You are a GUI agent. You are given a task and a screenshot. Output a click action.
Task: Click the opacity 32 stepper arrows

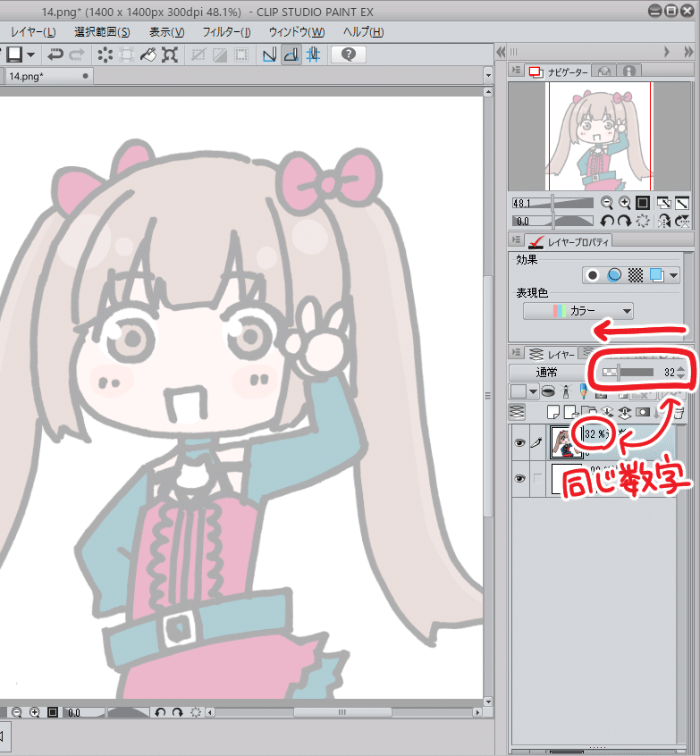pyautogui.click(x=680, y=373)
